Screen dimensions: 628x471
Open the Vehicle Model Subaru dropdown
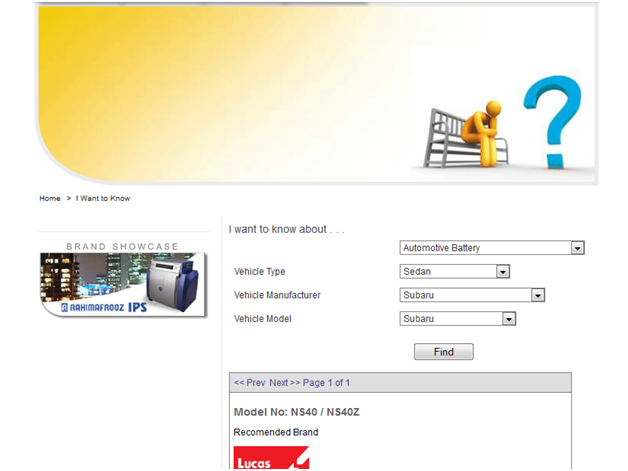coord(457,319)
